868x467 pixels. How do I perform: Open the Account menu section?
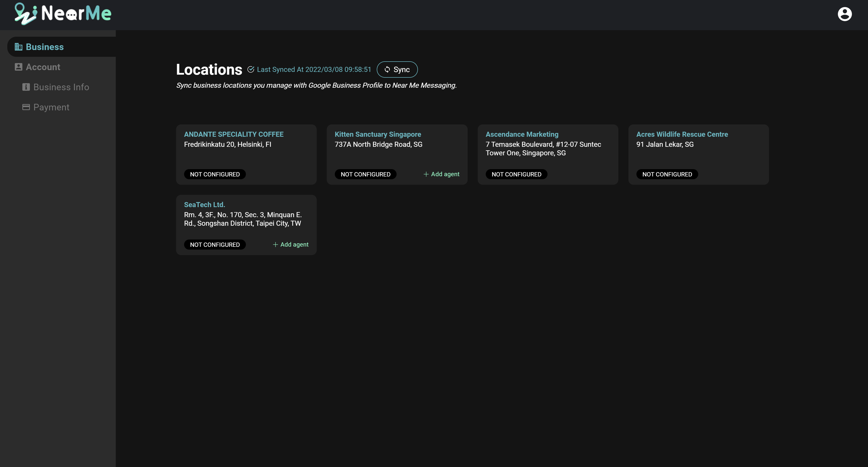click(x=43, y=67)
